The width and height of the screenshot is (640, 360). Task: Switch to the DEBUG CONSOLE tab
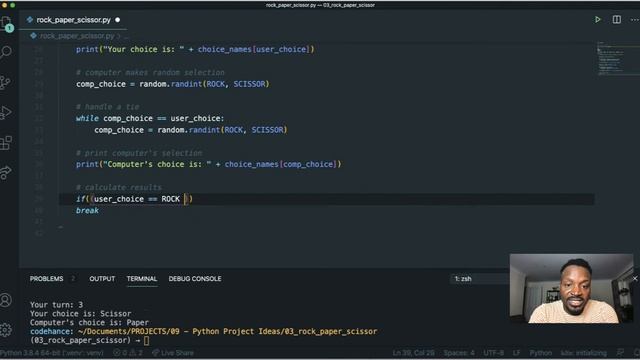[195, 279]
